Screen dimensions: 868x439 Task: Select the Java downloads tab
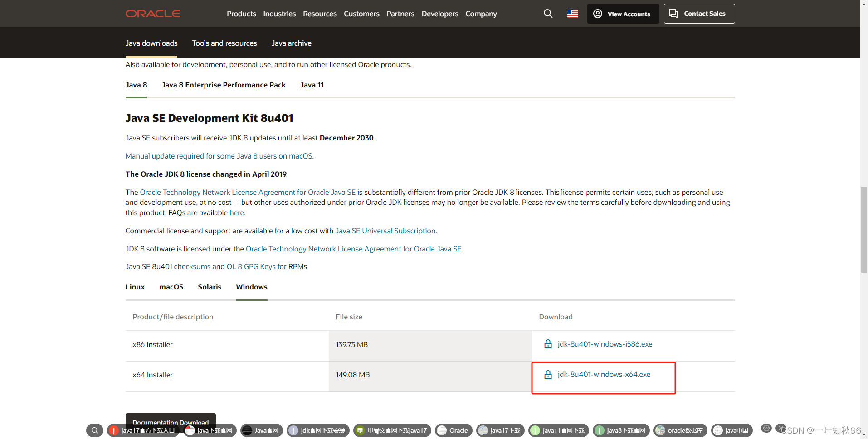[151, 43]
